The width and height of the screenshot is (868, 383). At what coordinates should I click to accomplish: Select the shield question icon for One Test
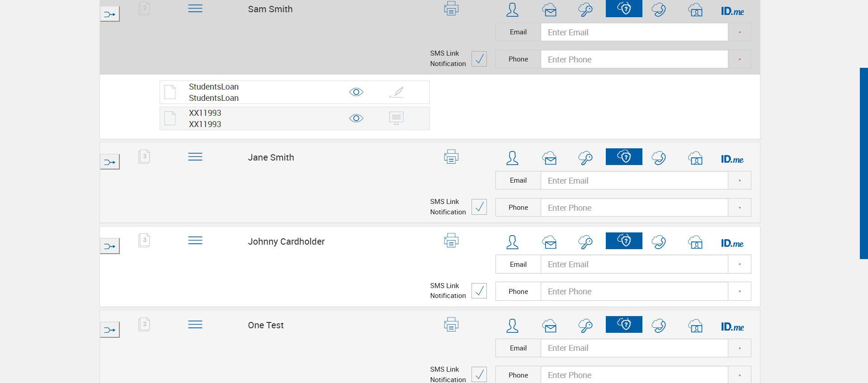[x=624, y=324]
